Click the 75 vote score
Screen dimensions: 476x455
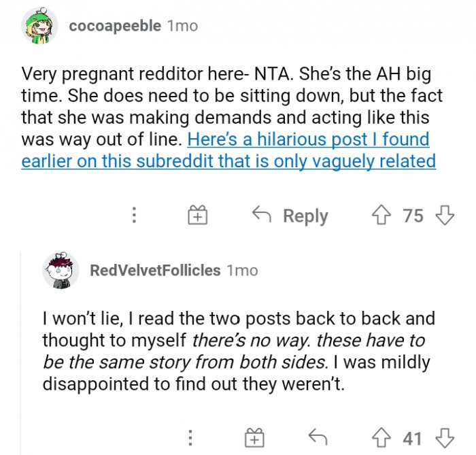tap(413, 216)
